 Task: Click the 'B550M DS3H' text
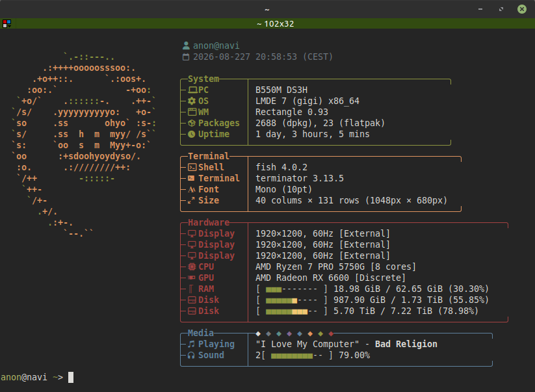pyautogui.click(x=281, y=90)
